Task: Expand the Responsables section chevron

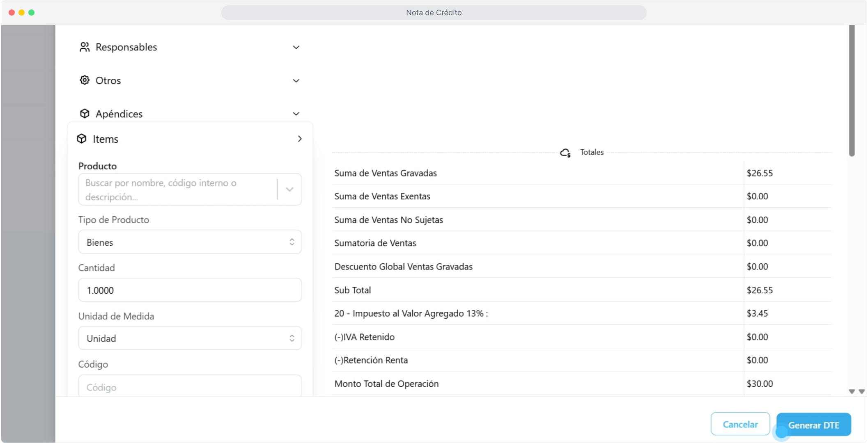Action: [296, 47]
